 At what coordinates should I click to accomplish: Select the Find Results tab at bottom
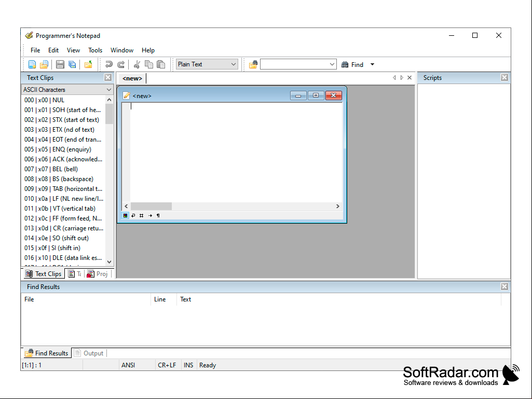(47, 353)
